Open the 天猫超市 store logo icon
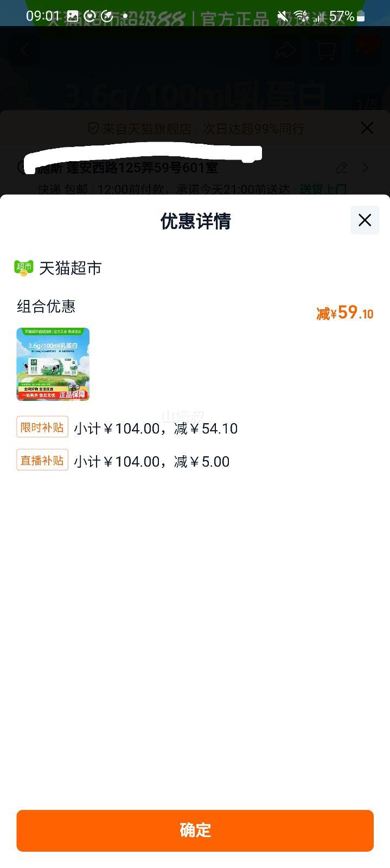Screen dimensions: 390x868 point(24,268)
